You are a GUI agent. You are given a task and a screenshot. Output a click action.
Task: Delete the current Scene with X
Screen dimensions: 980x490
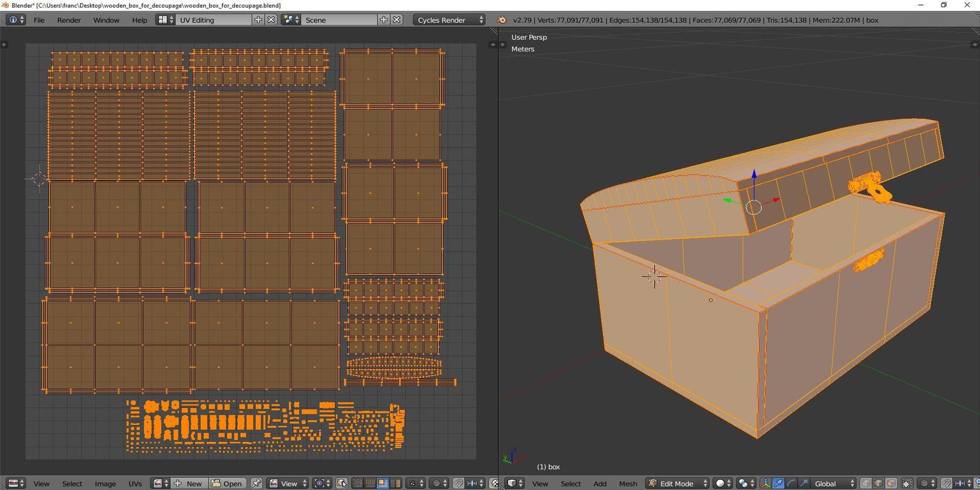pos(397,20)
